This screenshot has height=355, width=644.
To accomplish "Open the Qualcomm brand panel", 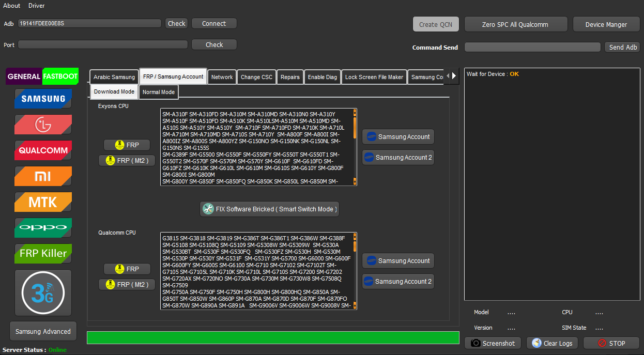I will (43, 150).
